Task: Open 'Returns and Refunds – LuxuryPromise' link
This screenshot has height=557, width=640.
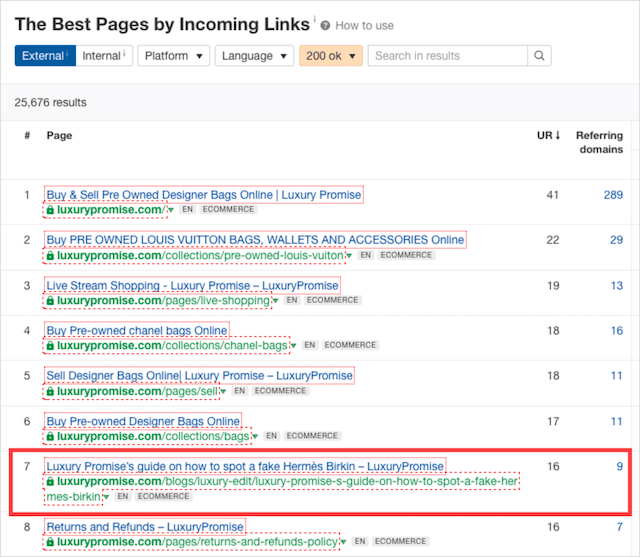Action: pyautogui.click(x=145, y=527)
